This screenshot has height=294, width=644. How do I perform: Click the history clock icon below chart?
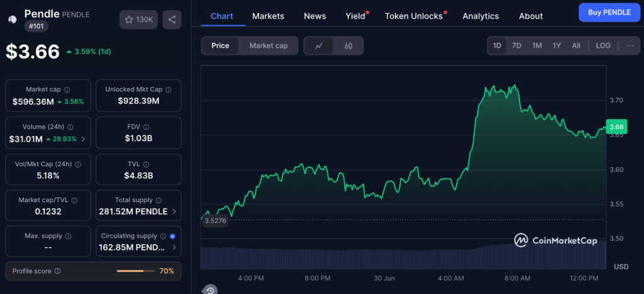point(210,290)
